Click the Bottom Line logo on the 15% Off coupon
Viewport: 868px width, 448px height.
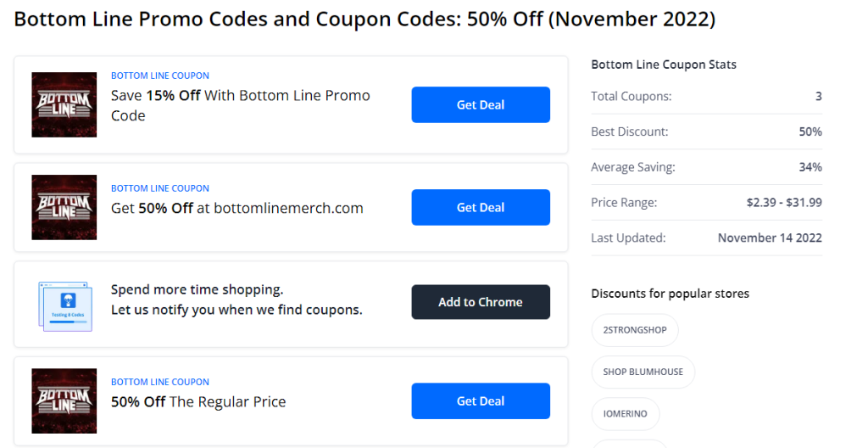coord(64,105)
